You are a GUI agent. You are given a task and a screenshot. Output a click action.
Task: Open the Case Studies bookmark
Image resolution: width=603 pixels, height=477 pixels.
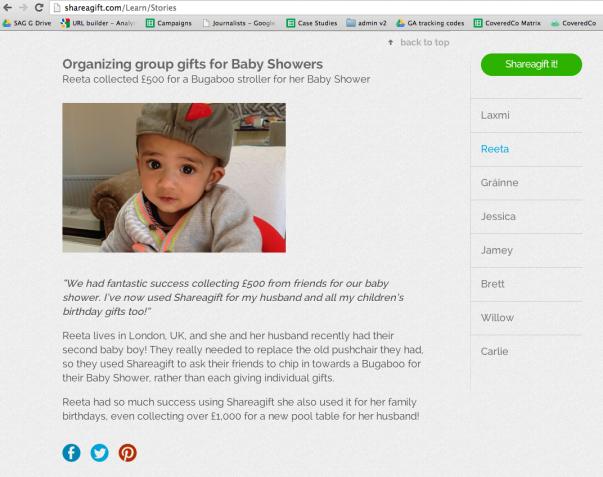[312, 23]
